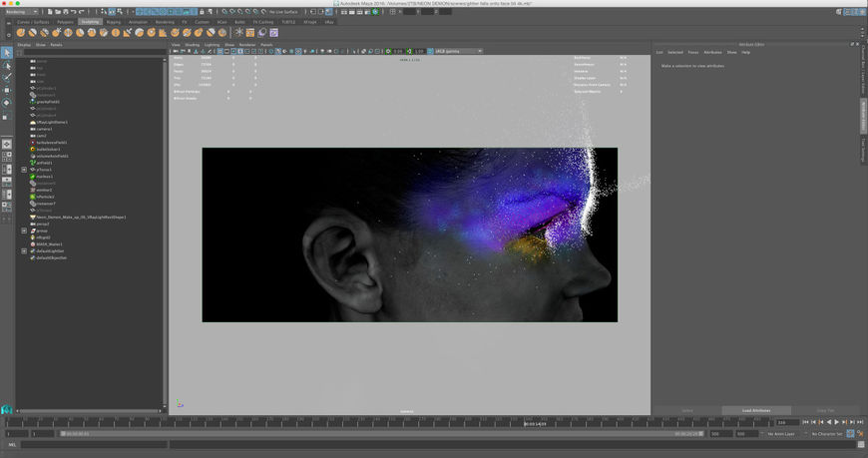Expand the defaultLightSet node
The height and width of the screenshot is (458, 868).
pos(24,251)
